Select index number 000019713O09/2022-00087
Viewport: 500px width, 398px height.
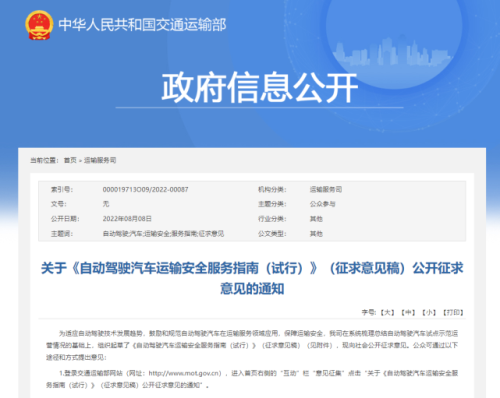pyautogui.click(x=145, y=189)
